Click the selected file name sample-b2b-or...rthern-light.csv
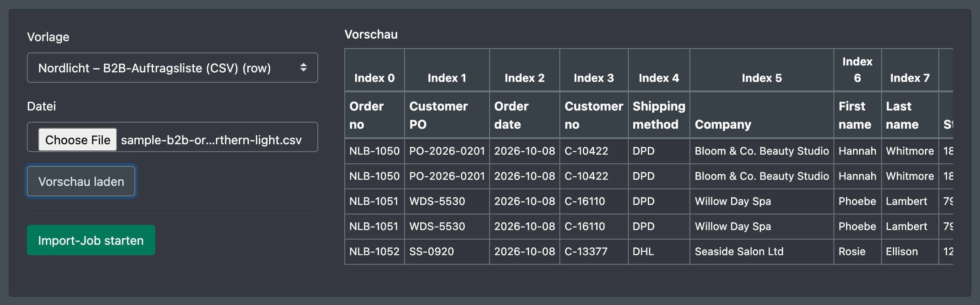The image size is (980, 305). pos(211,140)
